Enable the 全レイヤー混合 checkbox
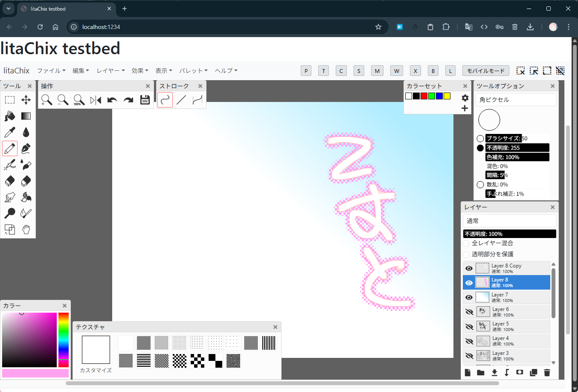 [x=466, y=243]
